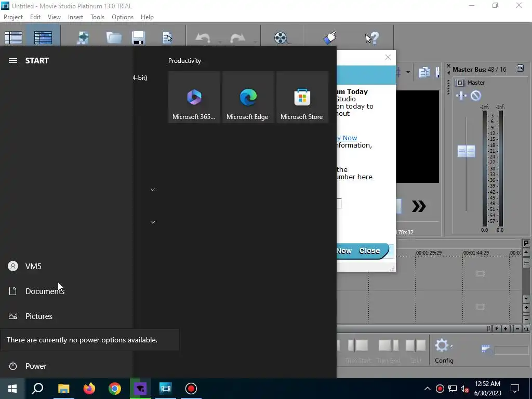
Task: Expand the lower chevron in app list
Action: 153,222
